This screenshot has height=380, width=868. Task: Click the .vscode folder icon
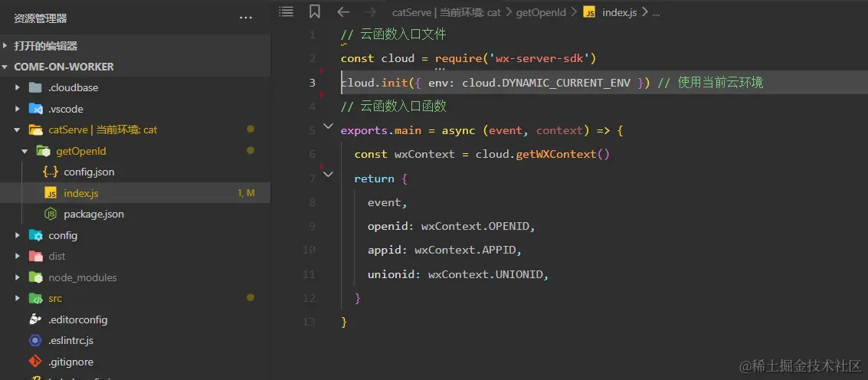point(35,109)
